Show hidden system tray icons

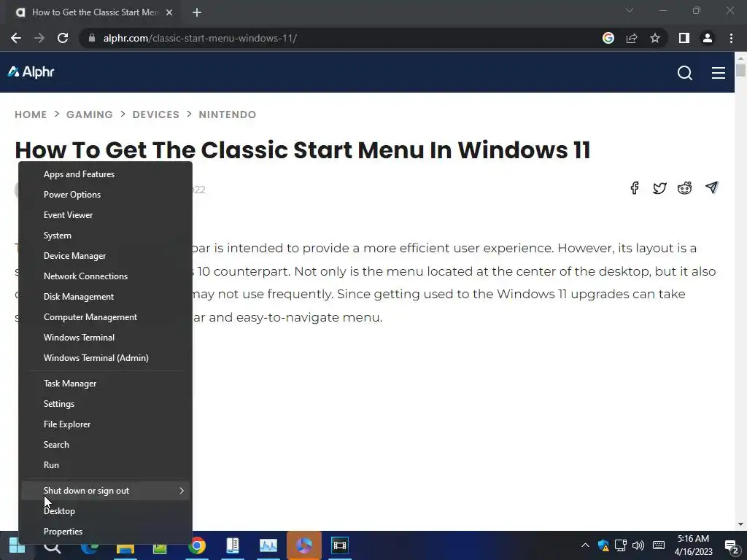586,545
